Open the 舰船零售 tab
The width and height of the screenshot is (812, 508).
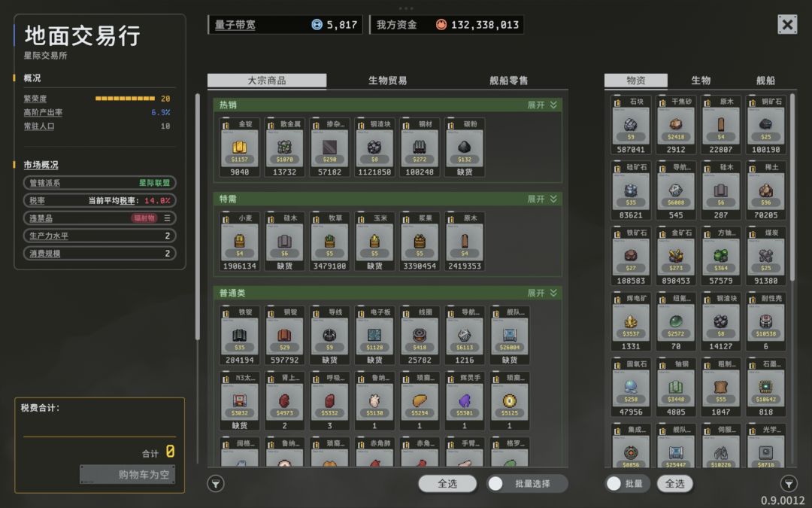(x=508, y=81)
